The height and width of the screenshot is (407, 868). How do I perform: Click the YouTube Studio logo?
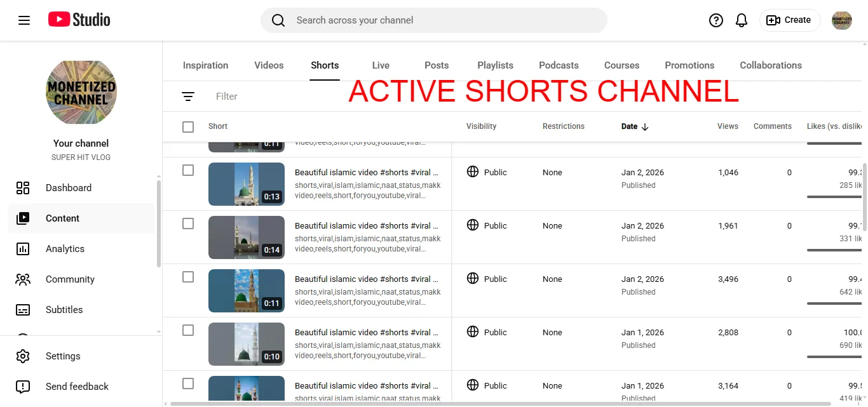point(79,20)
